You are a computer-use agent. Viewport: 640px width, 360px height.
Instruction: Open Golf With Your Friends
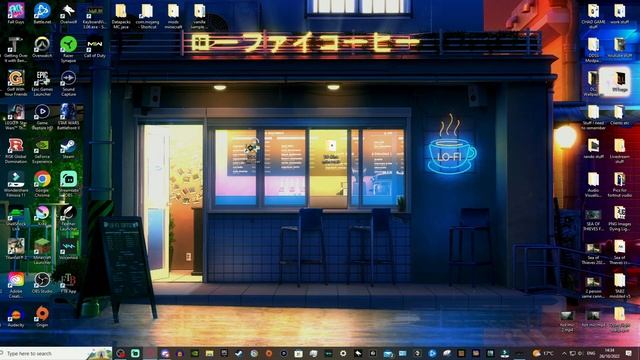coord(16,83)
